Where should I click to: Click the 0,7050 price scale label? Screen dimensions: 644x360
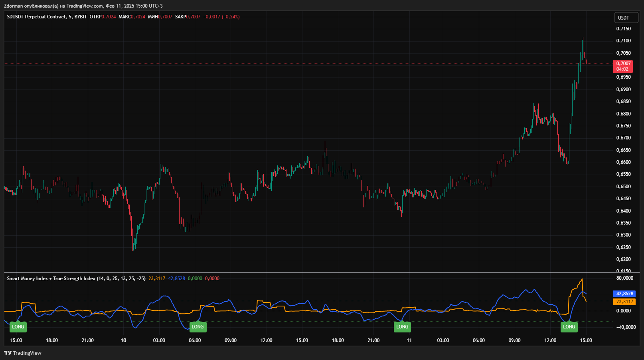[x=624, y=53]
